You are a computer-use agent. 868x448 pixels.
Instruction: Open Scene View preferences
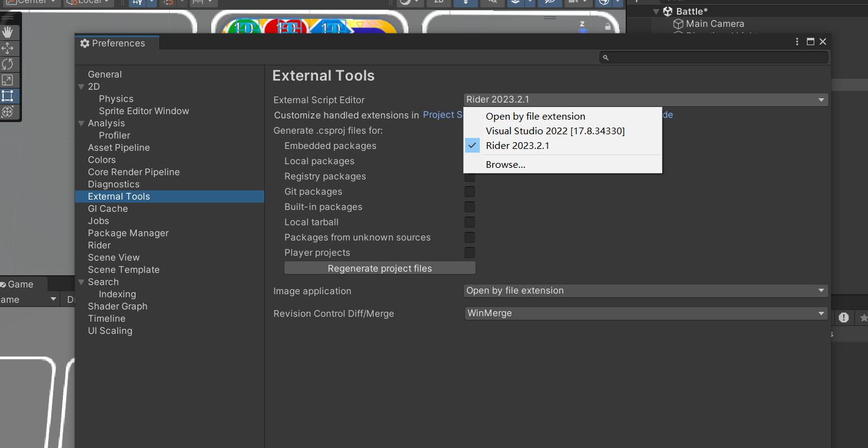[x=114, y=258]
